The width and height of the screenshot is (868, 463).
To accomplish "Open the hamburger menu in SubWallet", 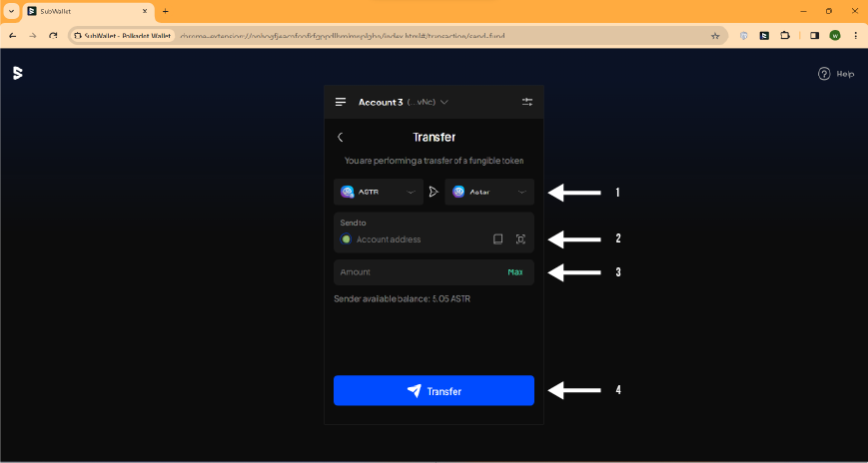I will pyautogui.click(x=341, y=102).
